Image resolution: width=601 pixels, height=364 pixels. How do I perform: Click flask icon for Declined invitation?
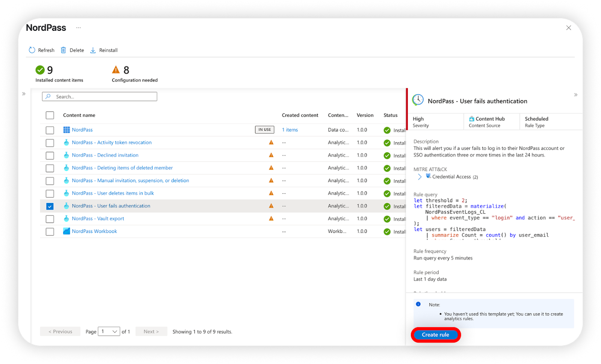(x=66, y=155)
